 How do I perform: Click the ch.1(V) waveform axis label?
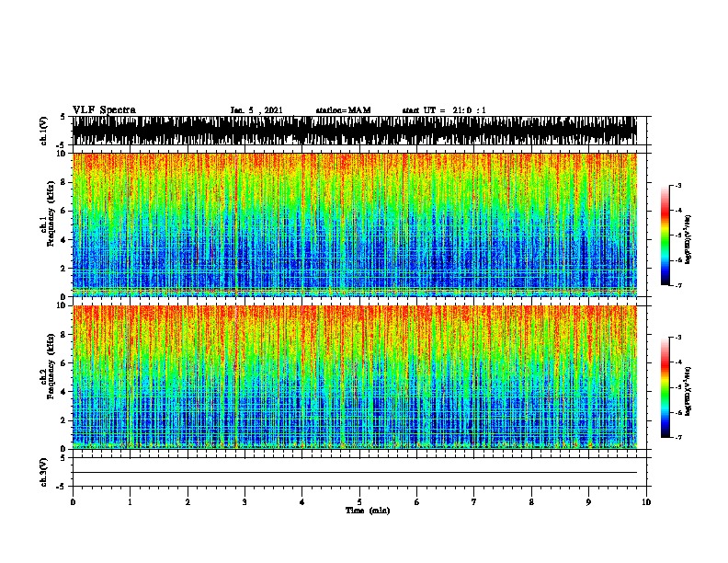pyautogui.click(x=44, y=131)
